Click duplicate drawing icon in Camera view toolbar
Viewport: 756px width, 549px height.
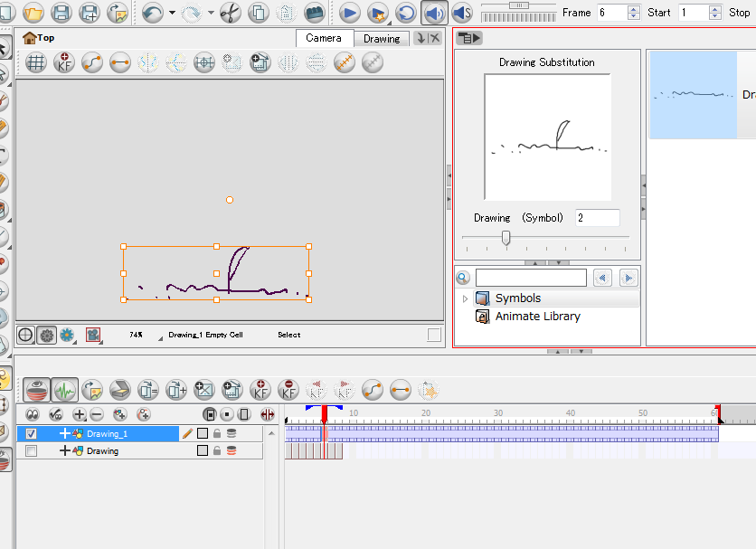click(260, 62)
